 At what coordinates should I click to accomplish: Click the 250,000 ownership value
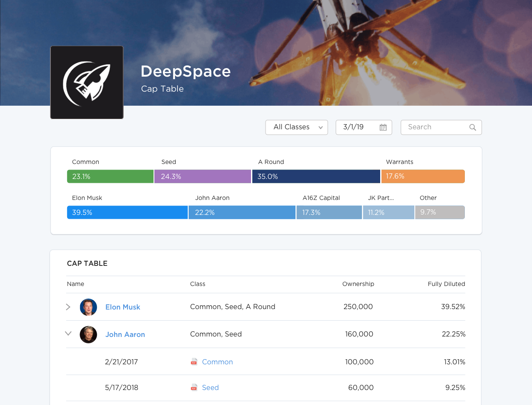(358, 307)
